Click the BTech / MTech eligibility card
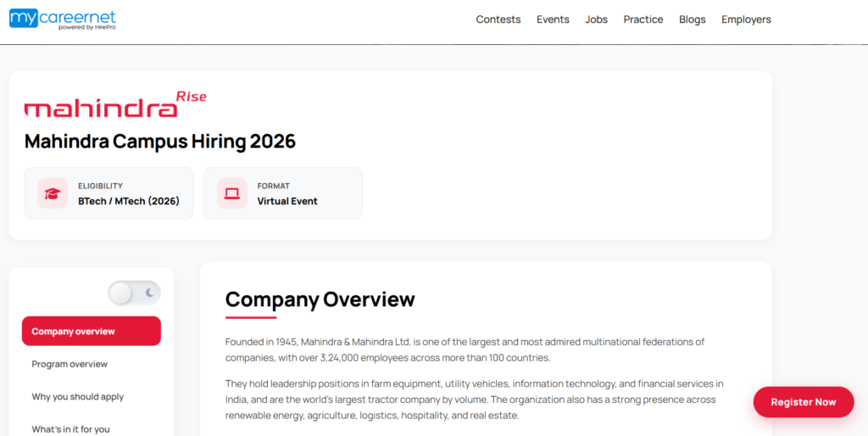 point(109,193)
